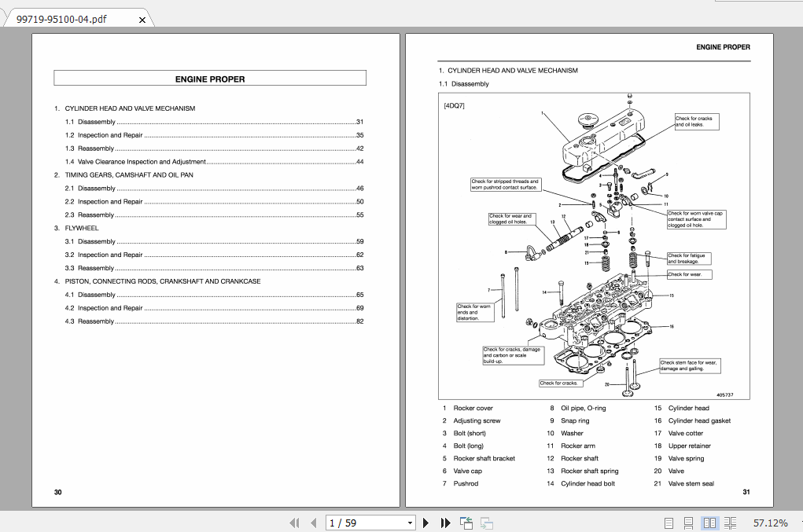Navigate to the previous page
Screen dimensions: 803x532
[x=313, y=523]
